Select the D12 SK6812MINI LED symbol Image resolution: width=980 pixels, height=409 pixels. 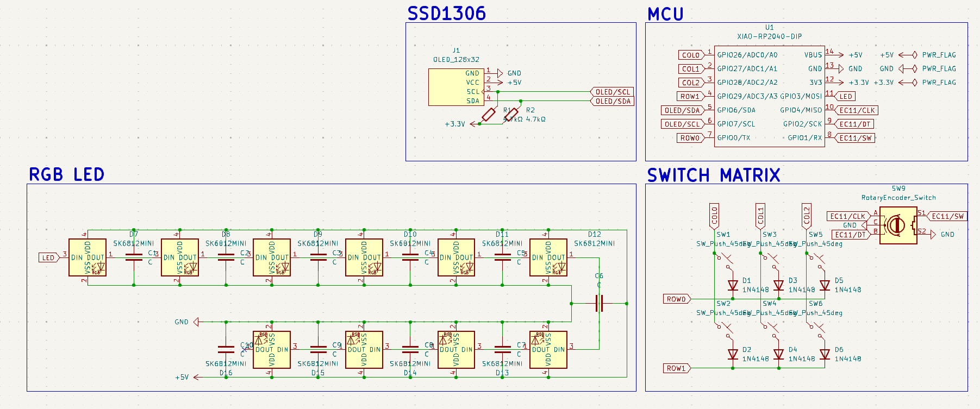(548, 257)
